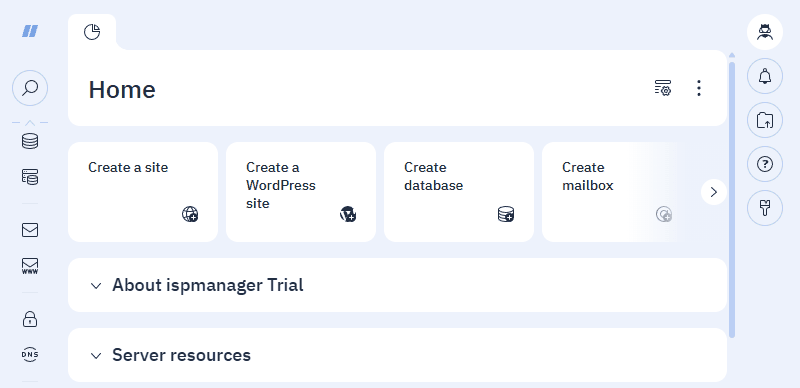Open database servers icon in sidebar
This screenshot has height=388, width=800.
pos(30,177)
